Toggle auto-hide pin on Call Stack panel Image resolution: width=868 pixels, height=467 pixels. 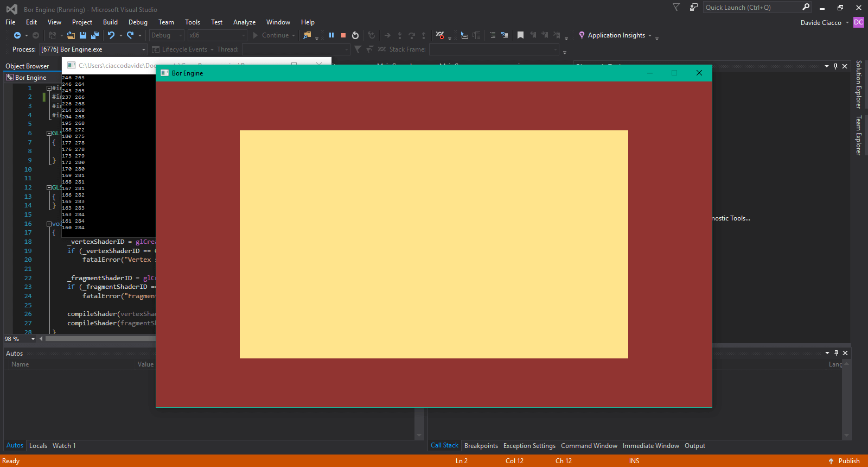[836, 353]
